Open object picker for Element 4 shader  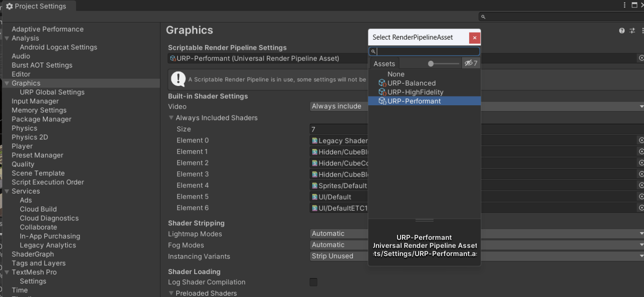coord(641,185)
